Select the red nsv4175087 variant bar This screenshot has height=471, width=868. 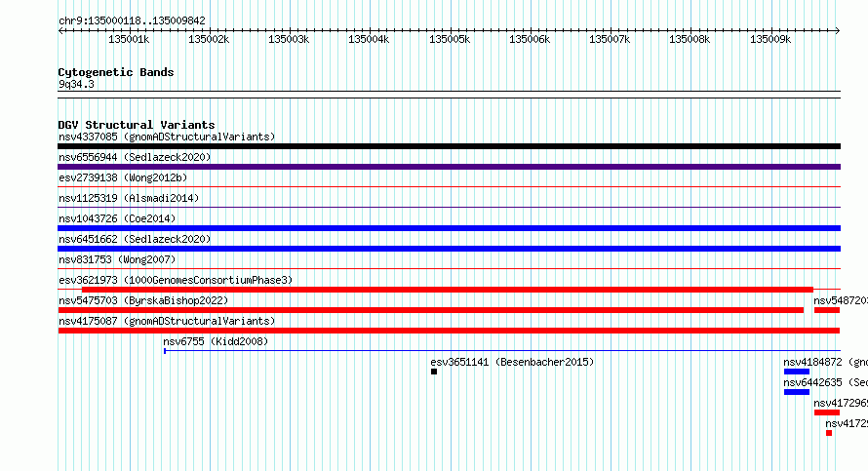click(x=449, y=331)
